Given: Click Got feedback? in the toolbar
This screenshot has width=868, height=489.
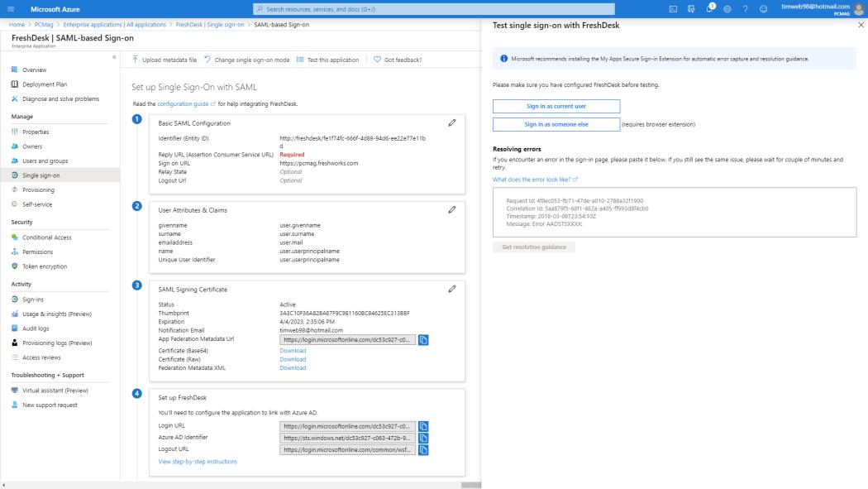Looking at the screenshot, I should (398, 60).
